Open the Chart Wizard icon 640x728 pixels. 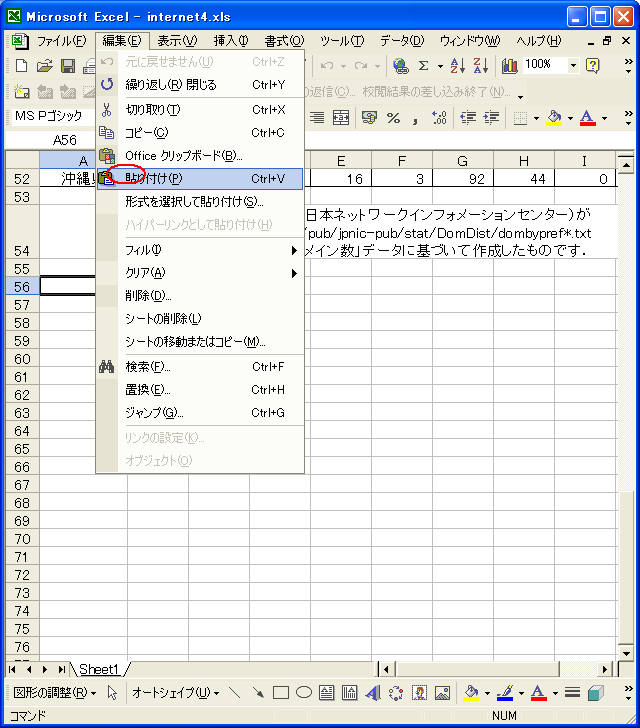pyautogui.click(x=509, y=66)
